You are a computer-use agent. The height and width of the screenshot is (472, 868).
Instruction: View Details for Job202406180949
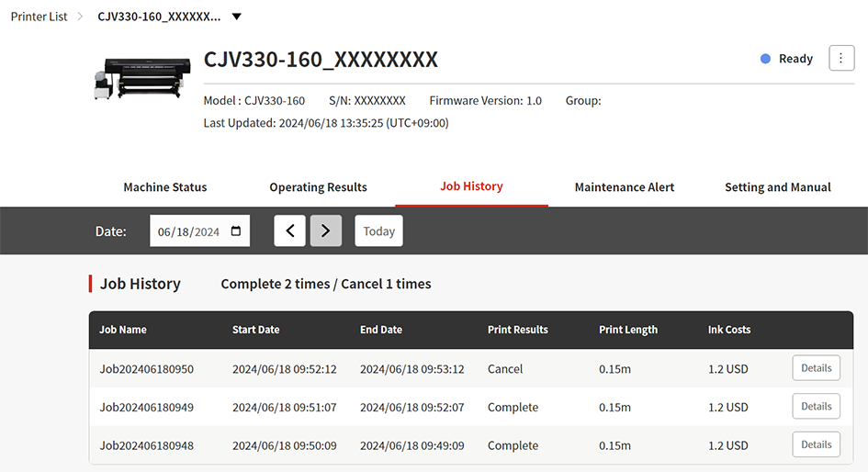point(816,407)
